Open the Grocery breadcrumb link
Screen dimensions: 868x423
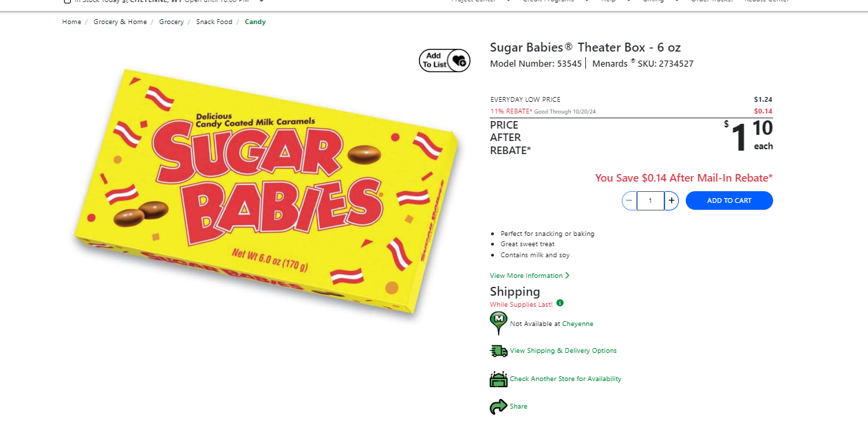click(x=171, y=22)
